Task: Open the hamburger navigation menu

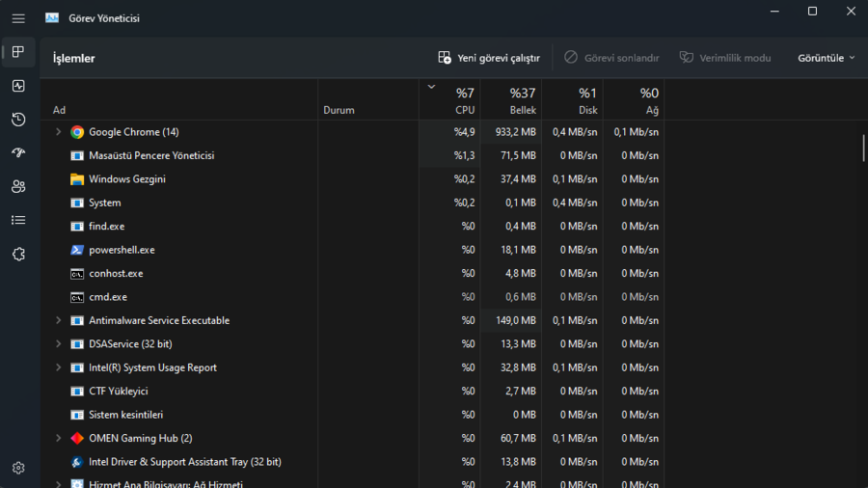Action: [x=18, y=17]
